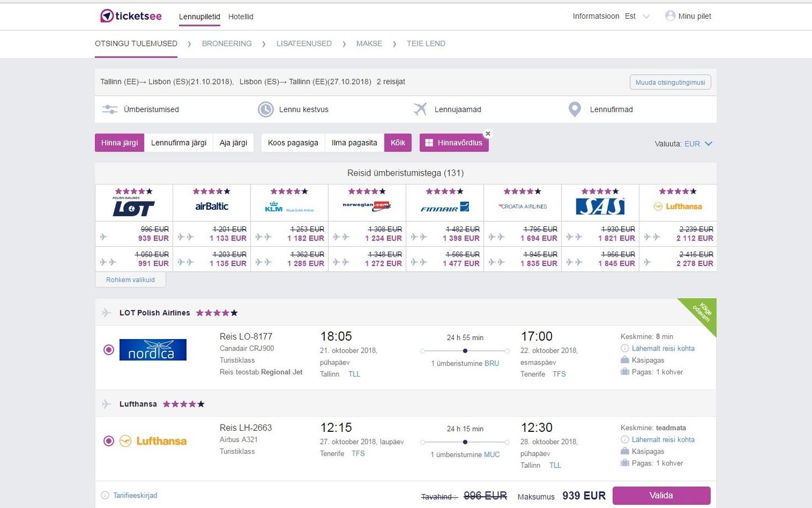Filter flights Koos pagasiga
The width and height of the screenshot is (812, 508).
(293, 142)
